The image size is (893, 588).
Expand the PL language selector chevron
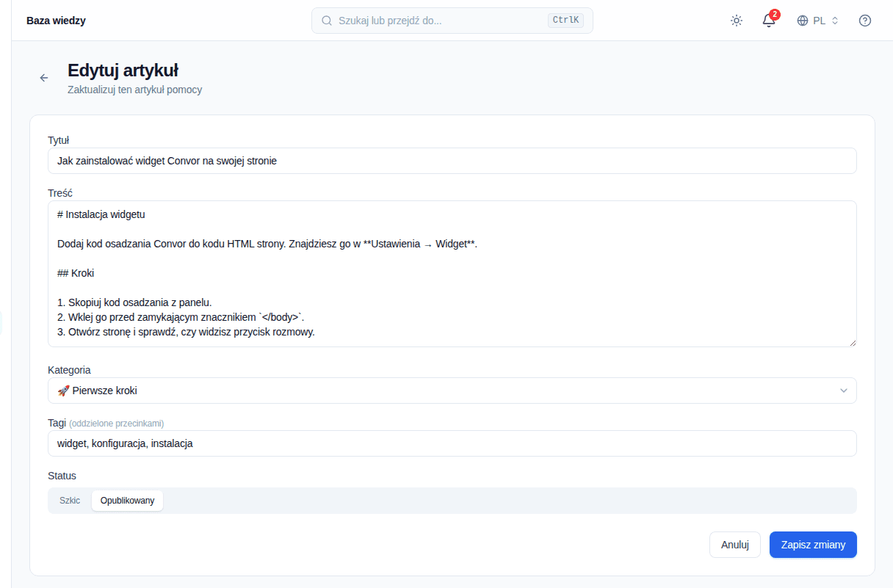click(835, 21)
